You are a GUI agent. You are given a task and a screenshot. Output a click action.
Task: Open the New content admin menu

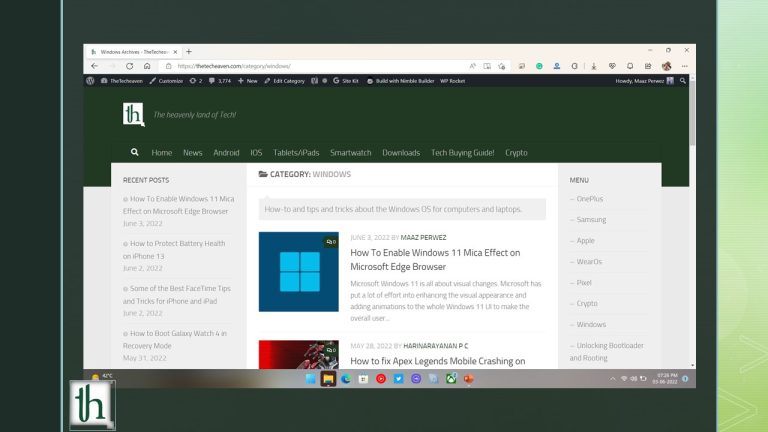[248, 81]
